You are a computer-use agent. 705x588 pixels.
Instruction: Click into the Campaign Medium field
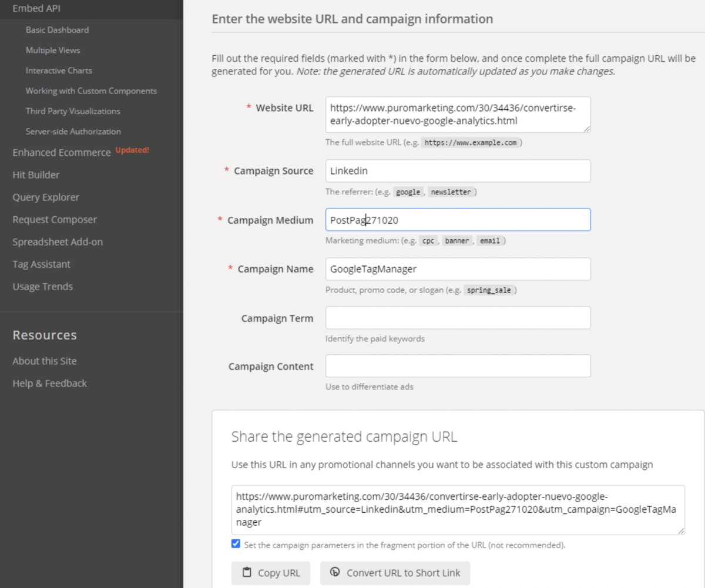point(458,220)
